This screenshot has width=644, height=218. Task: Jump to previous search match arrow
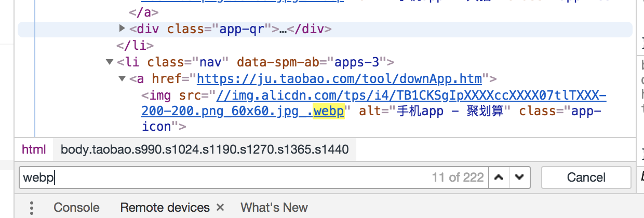click(x=499, y=178)
